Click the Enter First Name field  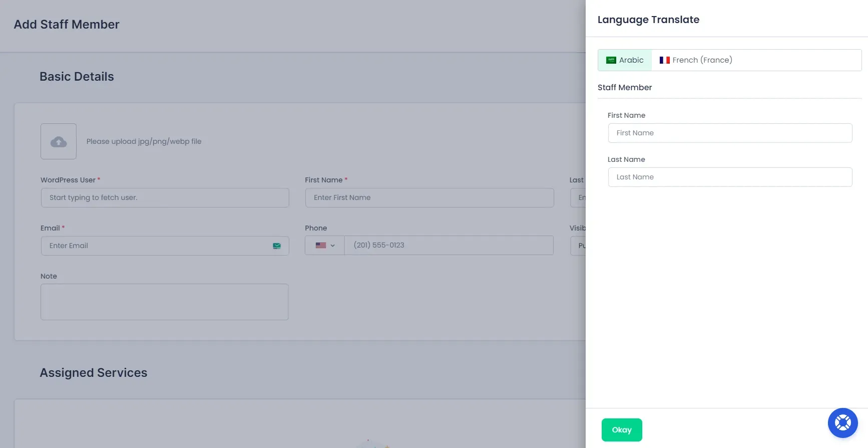pyautogui.click(x=429, y=197)
